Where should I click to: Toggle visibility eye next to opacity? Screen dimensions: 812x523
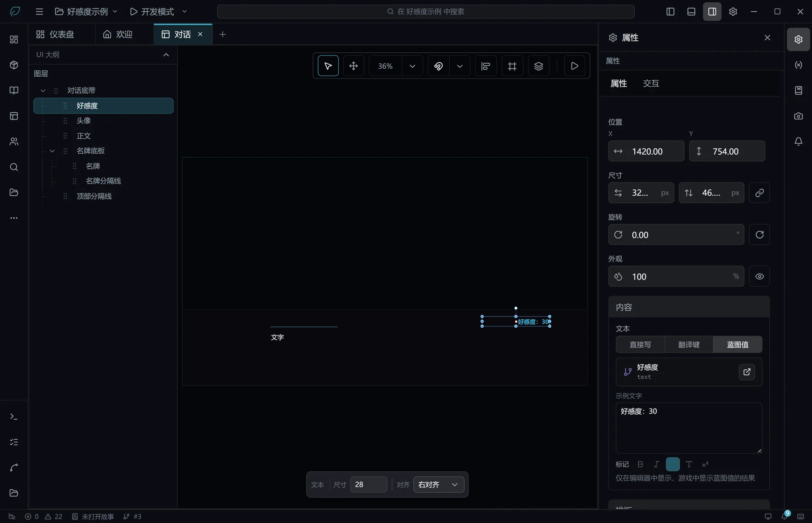(760, 276)
